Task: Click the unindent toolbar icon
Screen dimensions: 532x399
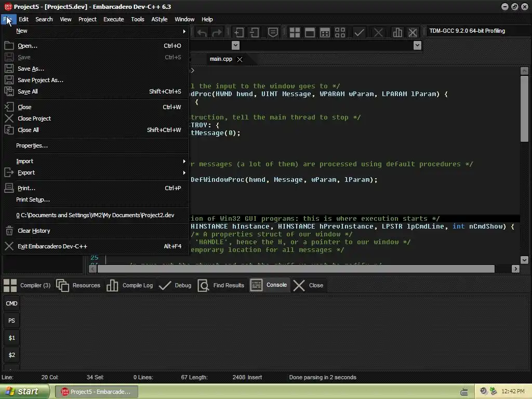Action: tap(255, 33)
